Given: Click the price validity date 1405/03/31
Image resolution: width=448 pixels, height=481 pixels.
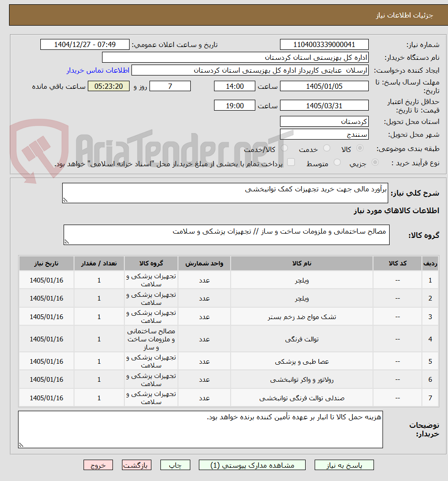Looking at the screenshot, I should point(324,105).
